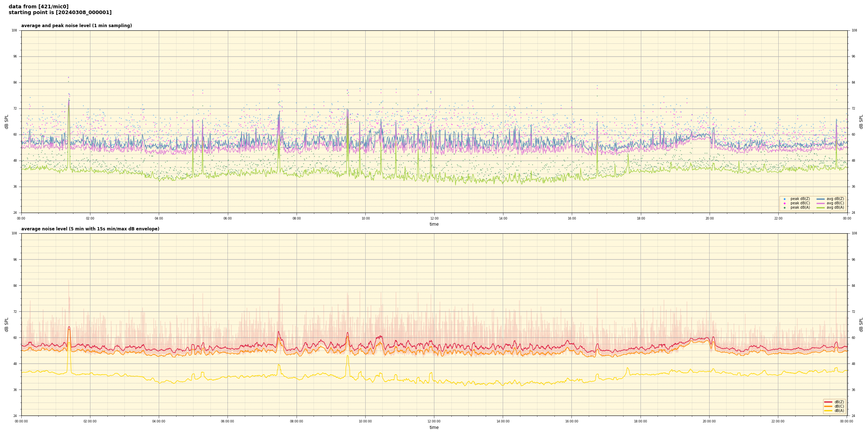The image size is (868, 434).
Task: Click the avg dB(A) legend line
Action: click(821, 208)
